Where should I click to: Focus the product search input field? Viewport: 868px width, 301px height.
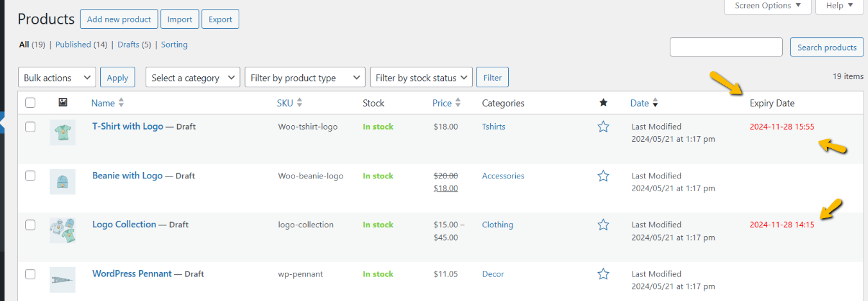726,47
